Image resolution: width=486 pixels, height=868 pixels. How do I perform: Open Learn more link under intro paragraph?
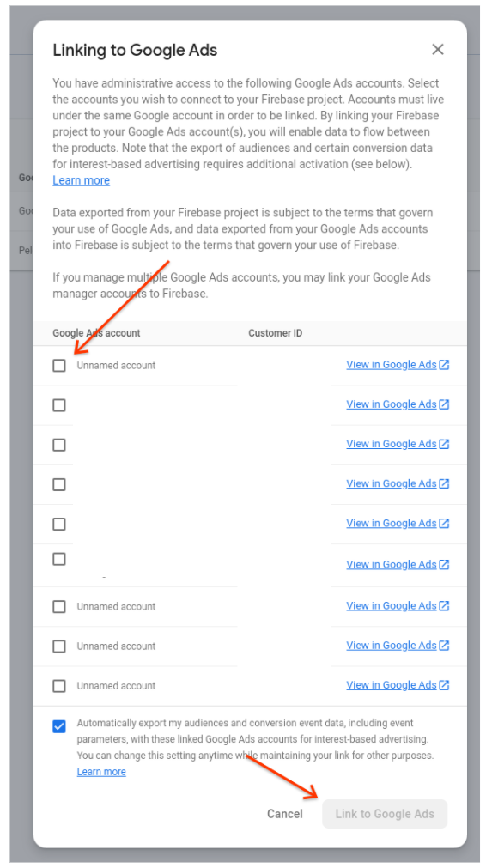(82, 180)
